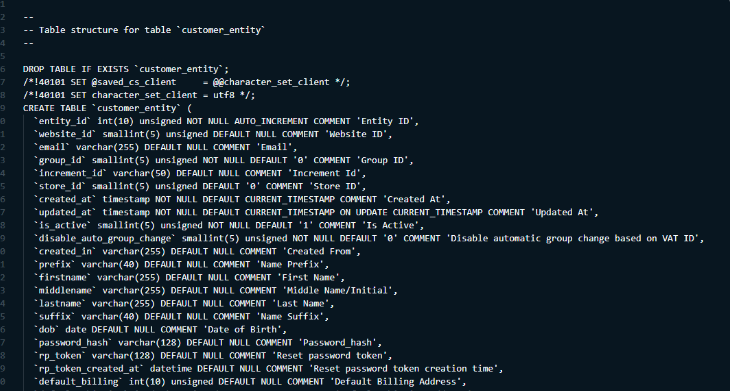Click the DROP TABLE IF EXISTS statement line
The width and height of the screenshot is (730, 391).
pyautogui.click(x=126, y=69)
